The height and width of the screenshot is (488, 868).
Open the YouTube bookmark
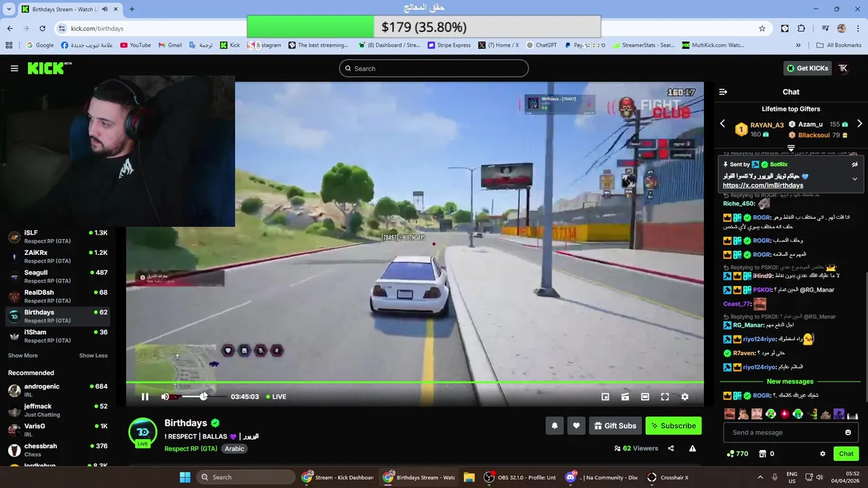tap(136, 45)
